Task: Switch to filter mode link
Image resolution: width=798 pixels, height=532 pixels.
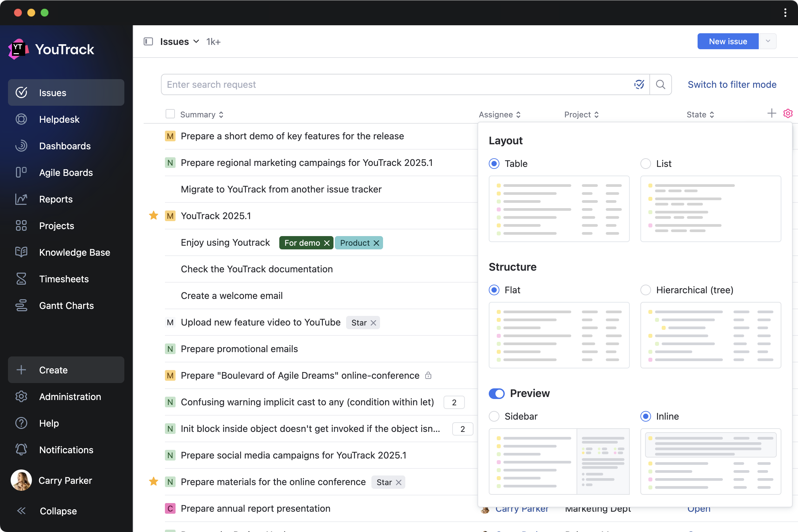Action: click(732, 84)
